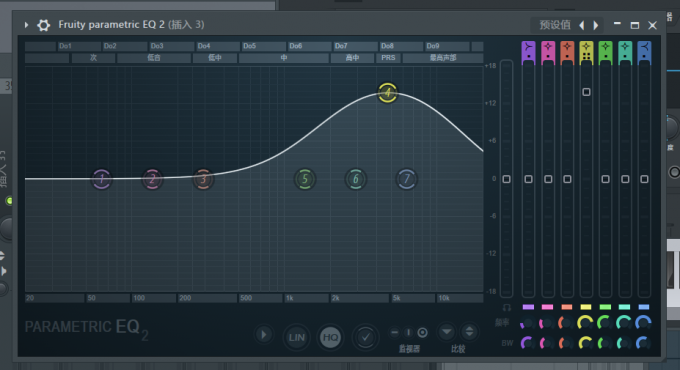Set monitor mode to off (minus)

394,333
